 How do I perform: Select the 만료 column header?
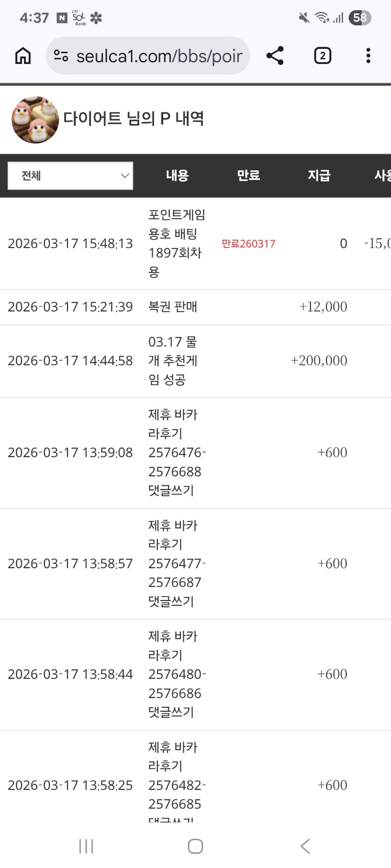tap(248, 176)
